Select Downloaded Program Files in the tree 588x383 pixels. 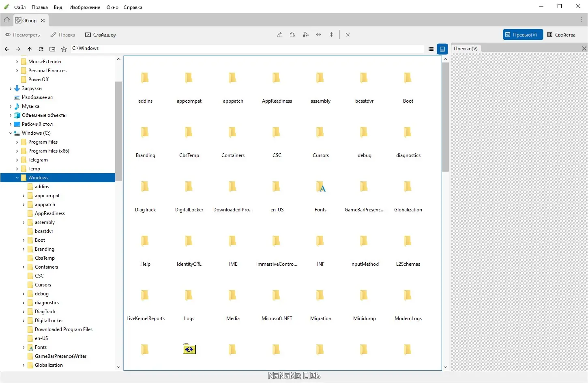(64, 329)
